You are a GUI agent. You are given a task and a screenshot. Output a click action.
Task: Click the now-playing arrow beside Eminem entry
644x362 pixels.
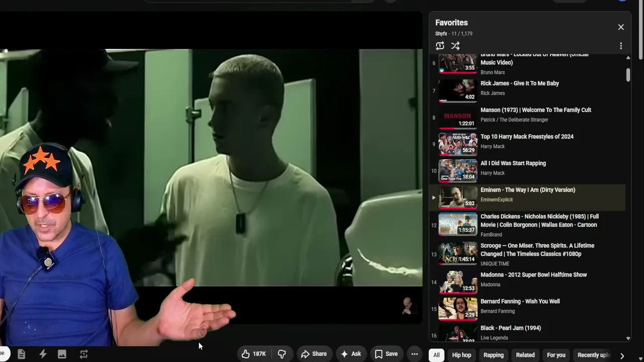pos(434,198)
